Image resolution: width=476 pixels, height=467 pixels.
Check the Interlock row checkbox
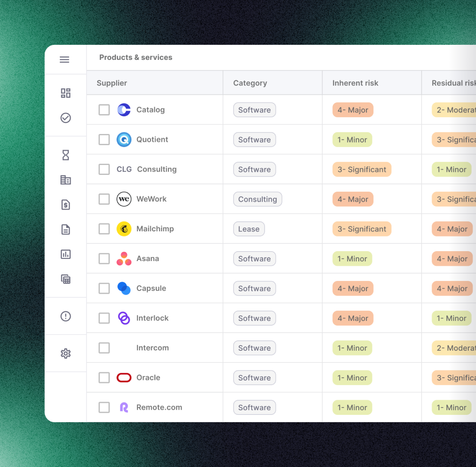tap(104, 318)
